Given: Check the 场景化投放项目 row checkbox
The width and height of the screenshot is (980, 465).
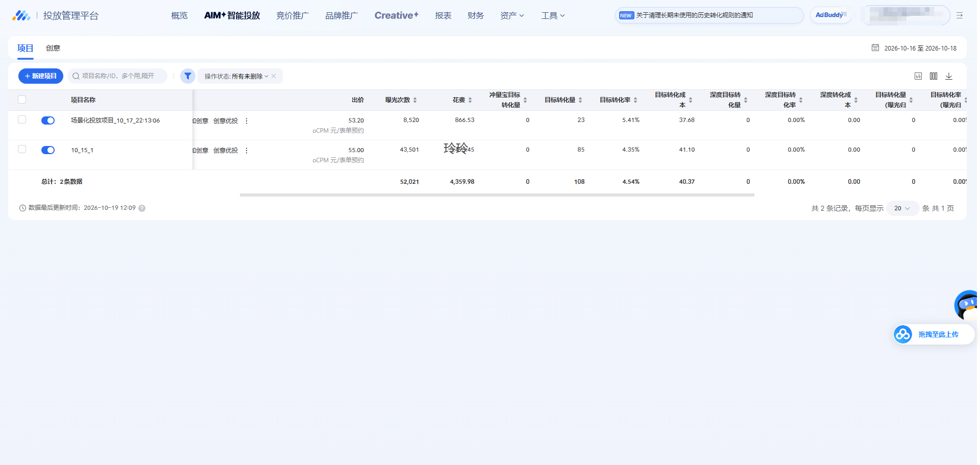Looking at the screenshot, I should pyautogui.click(x=22, y=119).
